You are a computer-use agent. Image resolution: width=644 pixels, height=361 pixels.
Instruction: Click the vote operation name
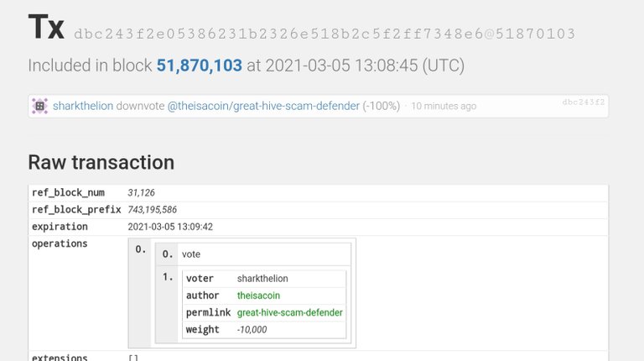coord(191,254)
